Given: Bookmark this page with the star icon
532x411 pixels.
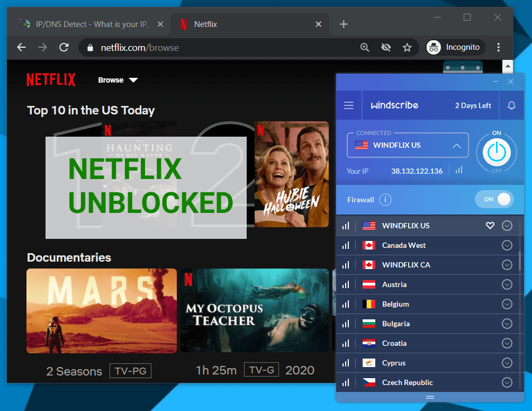Looking at the screenshot, I should (x=407, y=47).
